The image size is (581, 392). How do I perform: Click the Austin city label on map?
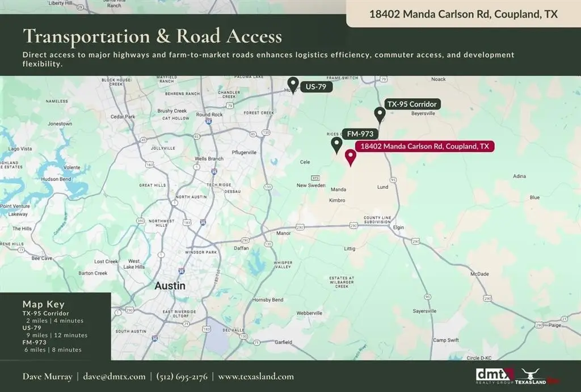[170, 286]
